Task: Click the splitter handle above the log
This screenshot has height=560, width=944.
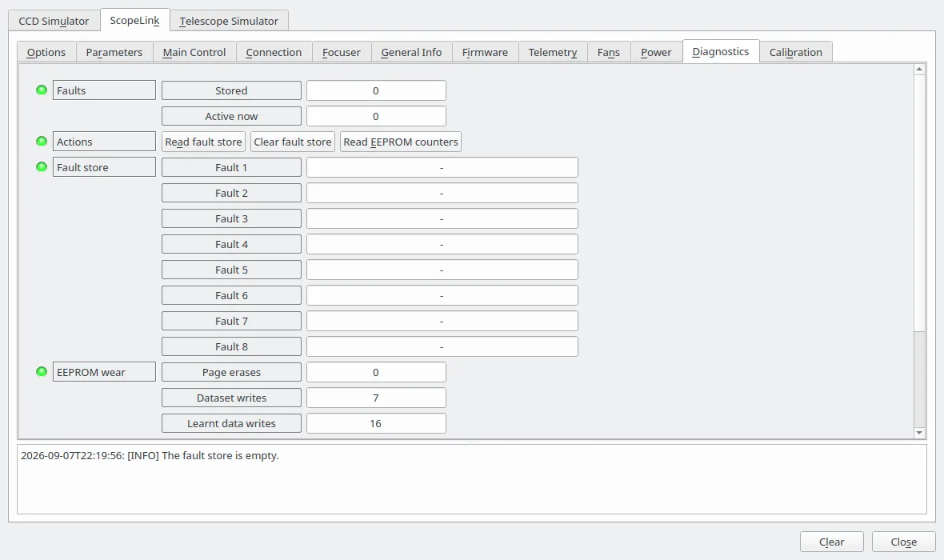Action: (x=472, y=442)
